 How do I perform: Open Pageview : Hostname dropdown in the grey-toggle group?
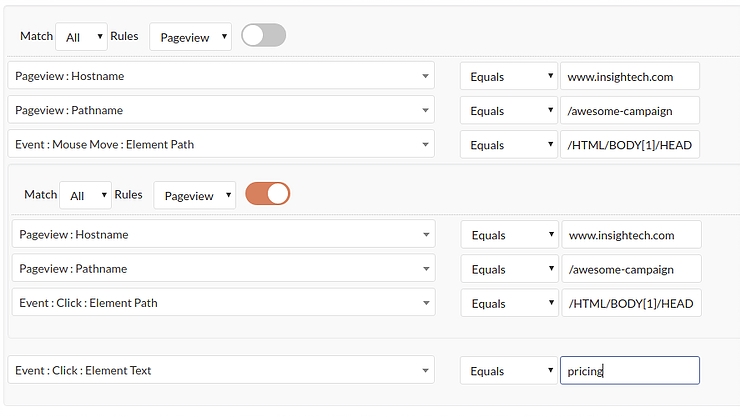tap(221, 76)
